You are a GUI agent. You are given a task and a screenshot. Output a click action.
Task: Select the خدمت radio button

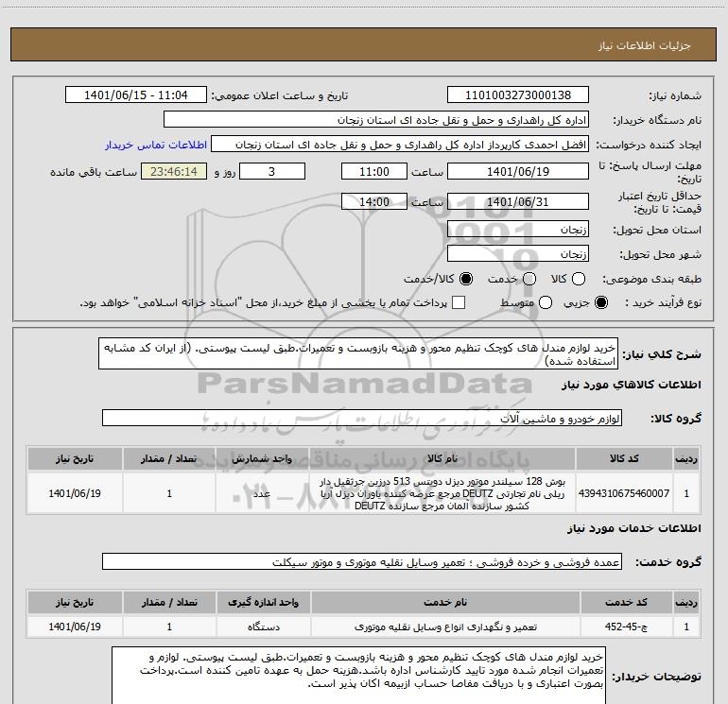click(x=529, y=279)
